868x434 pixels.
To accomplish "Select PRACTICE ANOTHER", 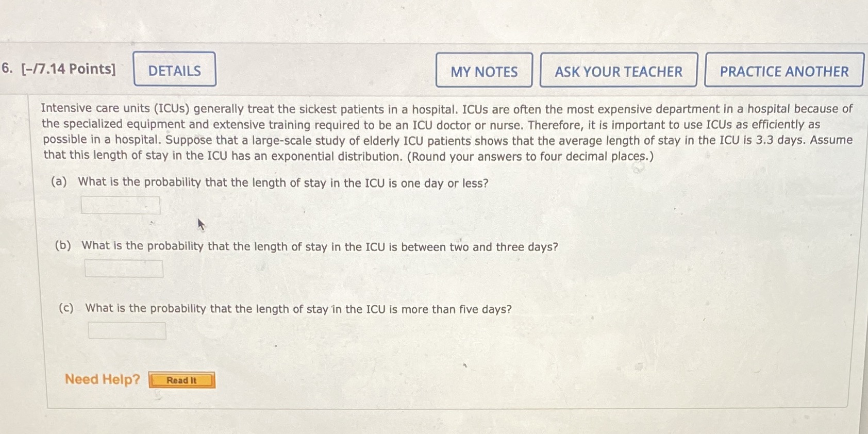I will coord(783,72).
